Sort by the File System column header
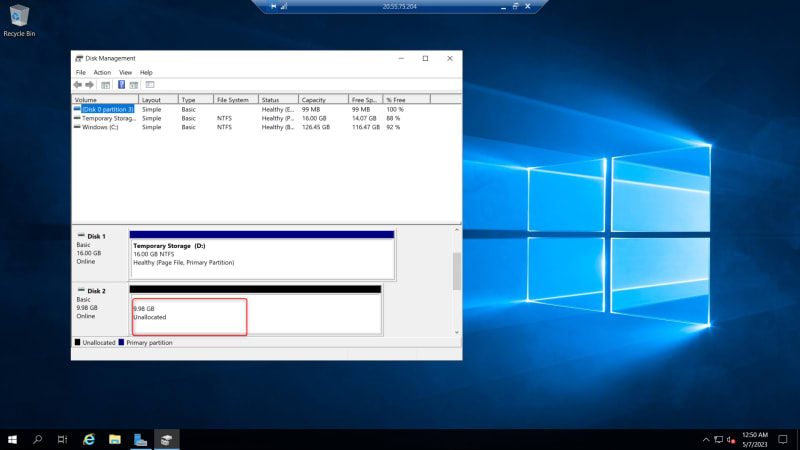 point(236,99)
